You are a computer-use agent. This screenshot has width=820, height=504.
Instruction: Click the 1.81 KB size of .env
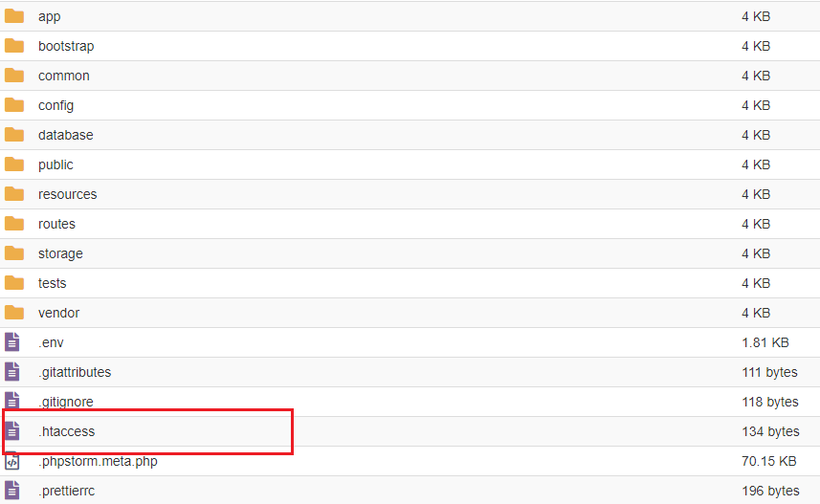pyautogui.click(x=765, y=342)
